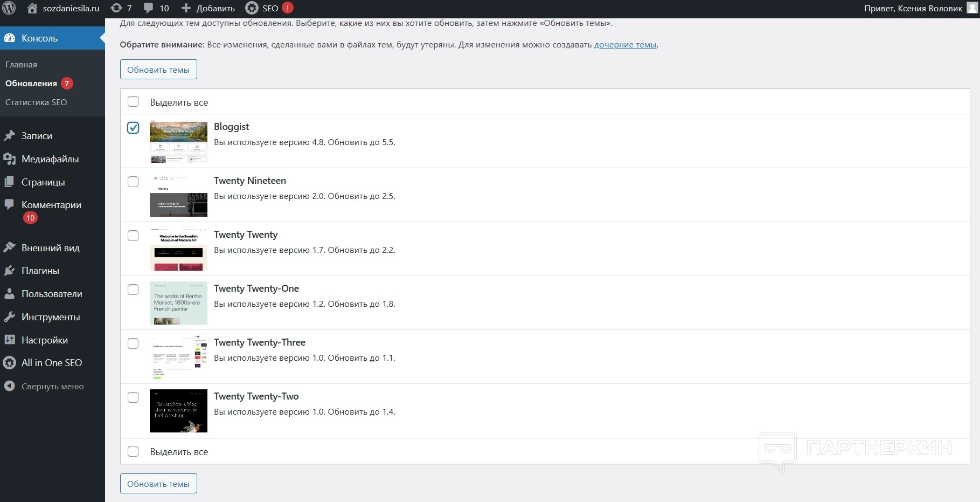
Task: Click the media icon beside Медиафайлы
Action: tap(9, 159)
